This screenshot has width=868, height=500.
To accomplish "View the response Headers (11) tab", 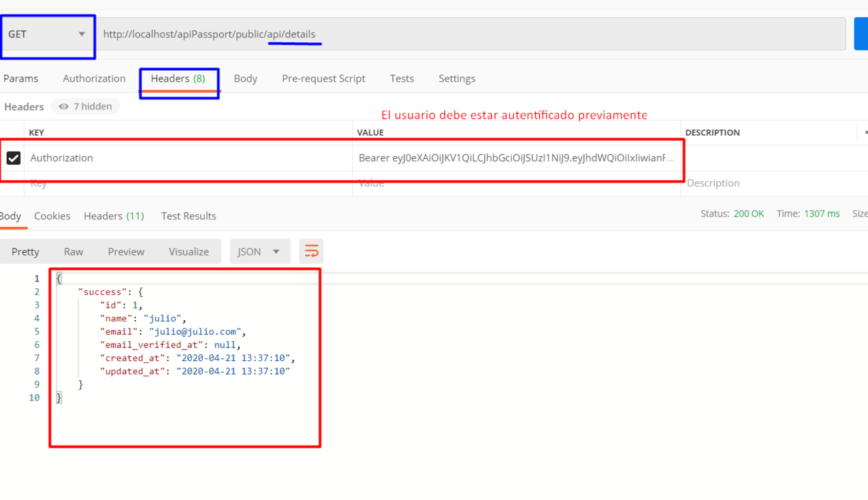I will coord(114,216).
